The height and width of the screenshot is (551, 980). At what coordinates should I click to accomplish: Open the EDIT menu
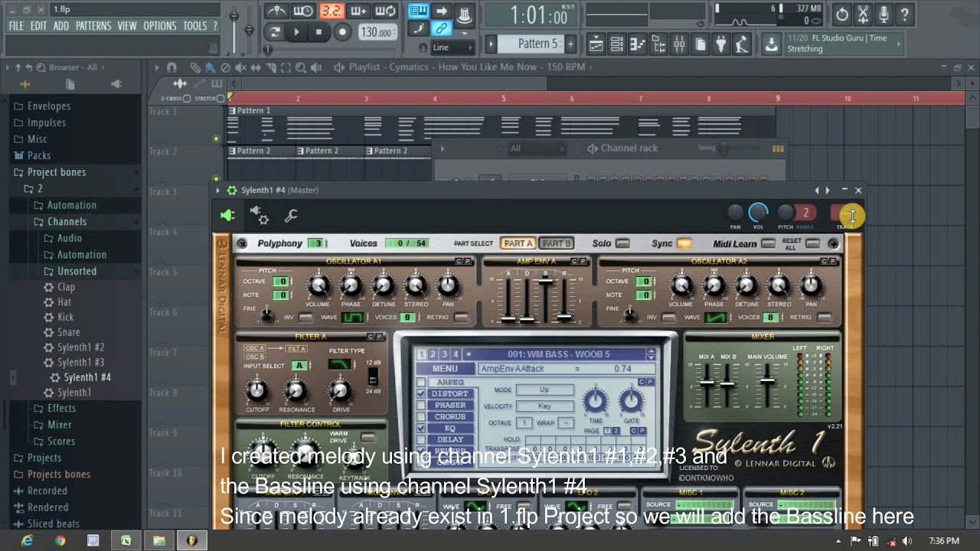coord(38,26)
